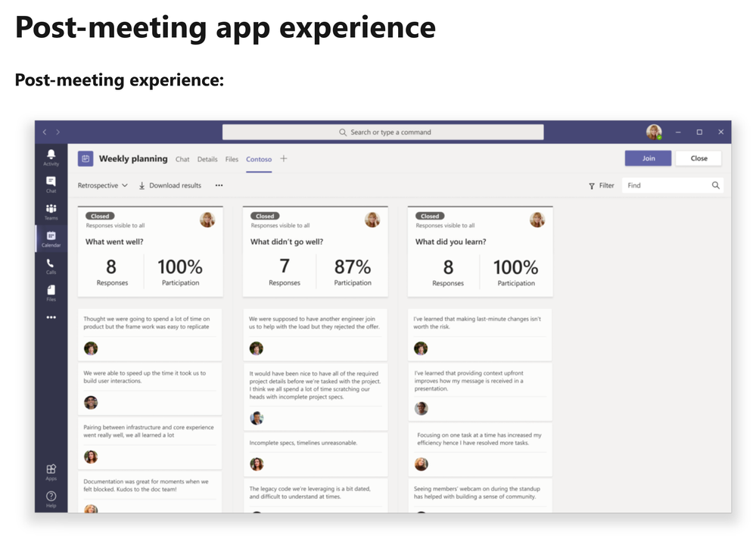Image resolution: width=756 pixels, height=542 pixels.
Task: Click the profile avatar in title bar
Action: (654, 132)
